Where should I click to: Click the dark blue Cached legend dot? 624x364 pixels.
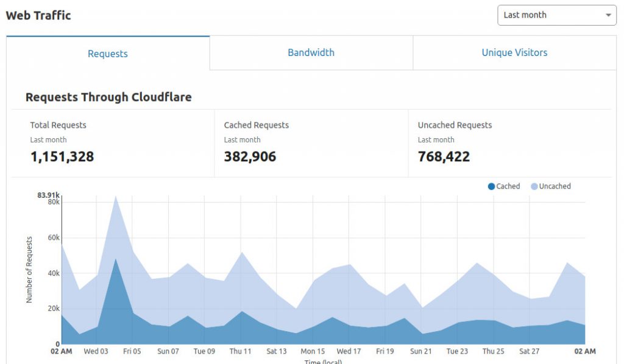491,186
